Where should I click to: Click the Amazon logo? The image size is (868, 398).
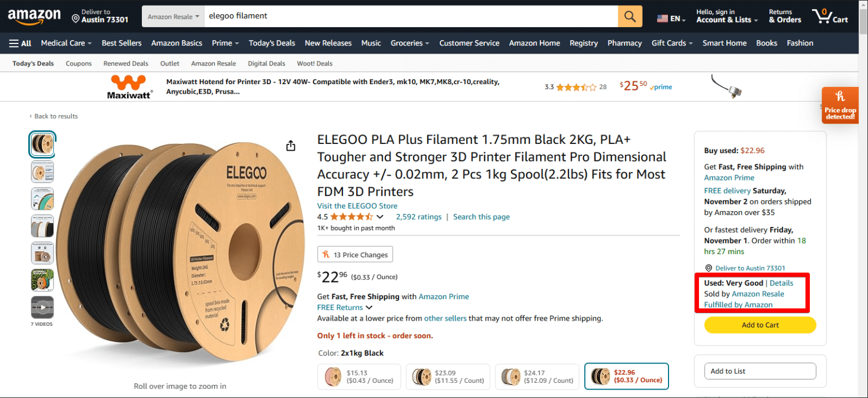pyautogui.click(x=34, y=16)
